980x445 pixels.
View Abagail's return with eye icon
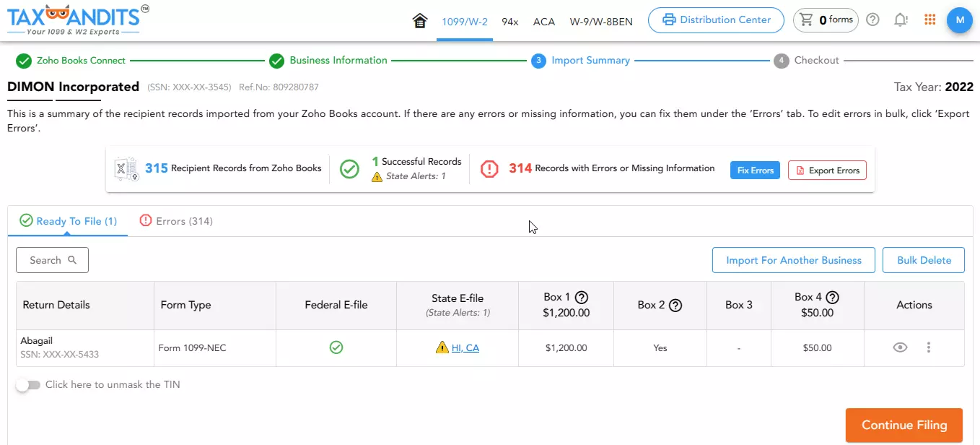[900, 347]
